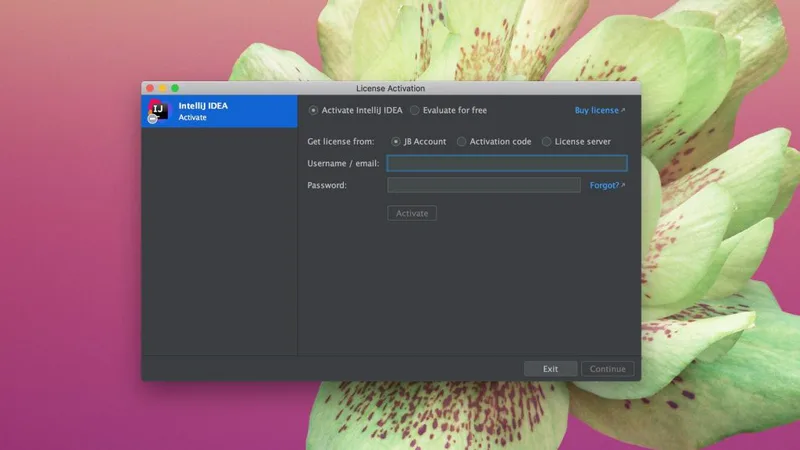Click the green zoom window button
Viewport: 800px width, 450px height.
pos(176,88)
